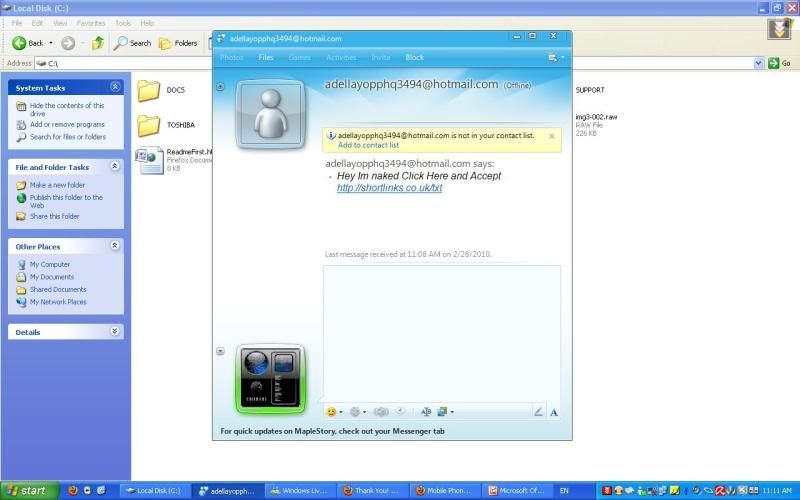The width and height of the screenshot is (800, 500).
Task: Click the Invite tab in Messenger
Action: tap(381, 57)
